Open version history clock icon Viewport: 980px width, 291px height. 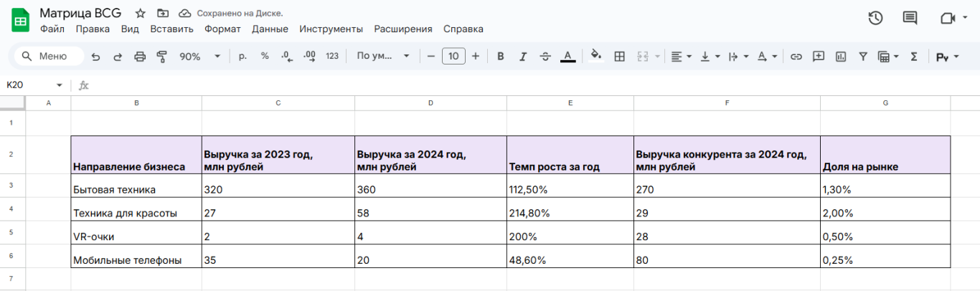pos(875,19)
